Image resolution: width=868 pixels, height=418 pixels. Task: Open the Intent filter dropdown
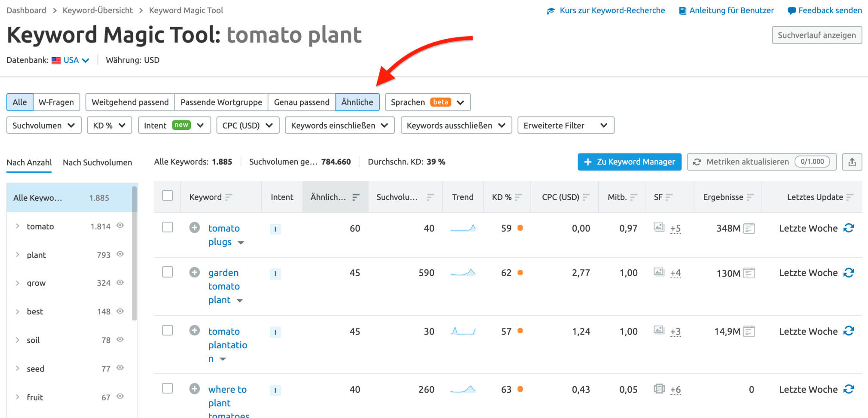[x=174, y=125]
